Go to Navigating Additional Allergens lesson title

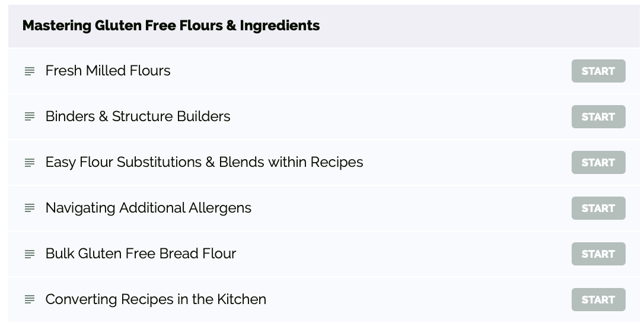148,208
